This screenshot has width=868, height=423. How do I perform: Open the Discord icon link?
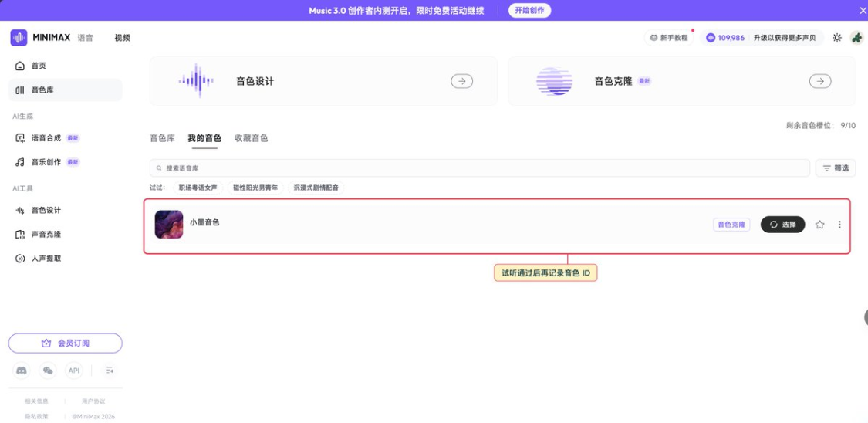[22, 371]
